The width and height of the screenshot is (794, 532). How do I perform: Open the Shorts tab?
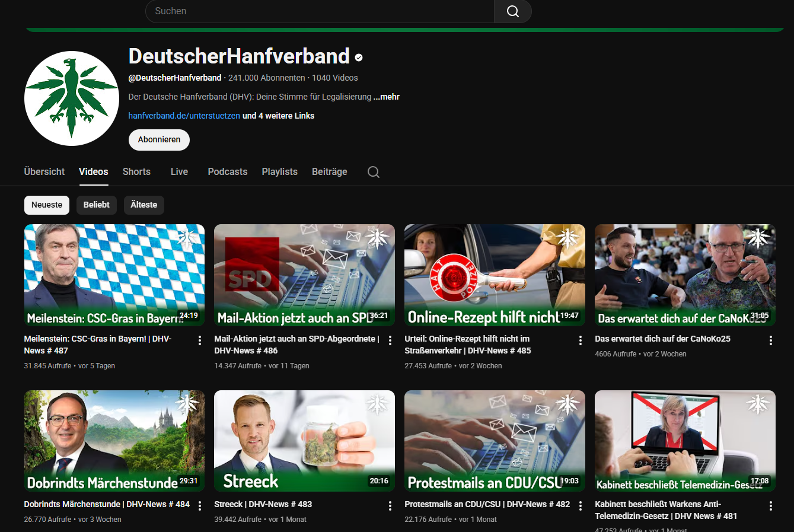pos(136,172)
